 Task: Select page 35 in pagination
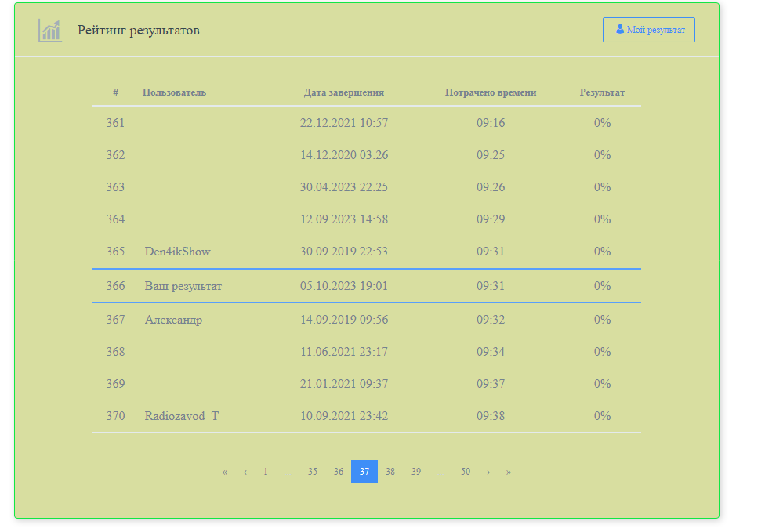click(313, 472)
